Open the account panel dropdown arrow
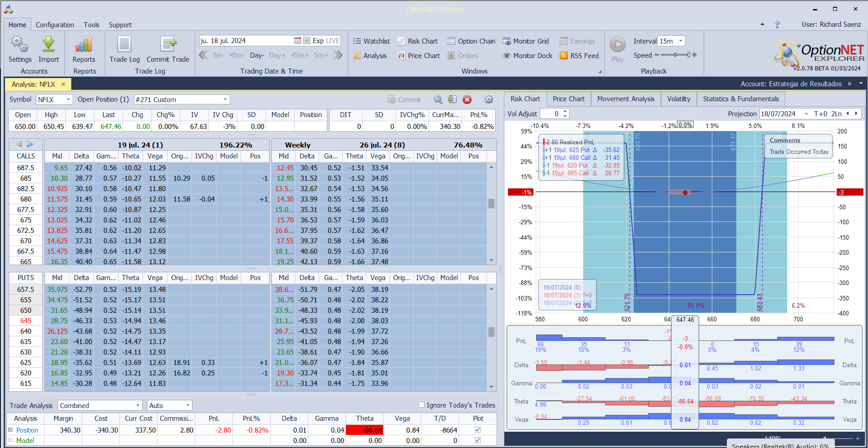The width and height of the screenshot is (868, 448). tap(861, 84)
